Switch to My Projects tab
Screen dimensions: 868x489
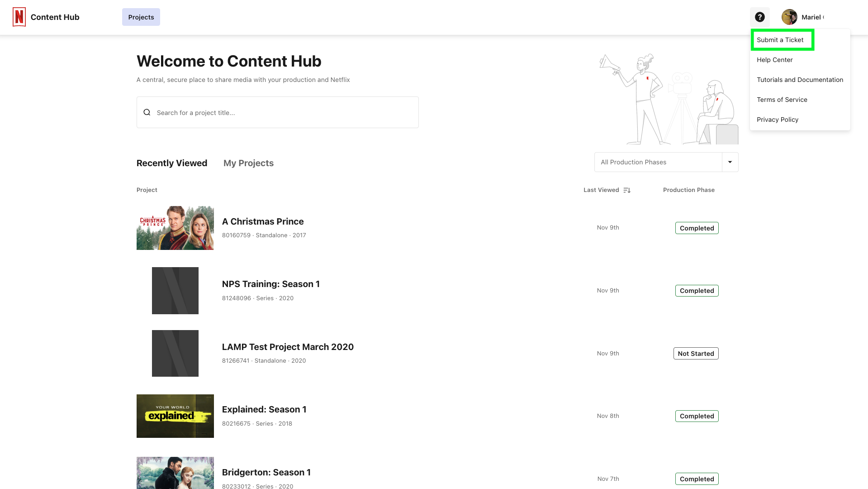click(248, 163)
